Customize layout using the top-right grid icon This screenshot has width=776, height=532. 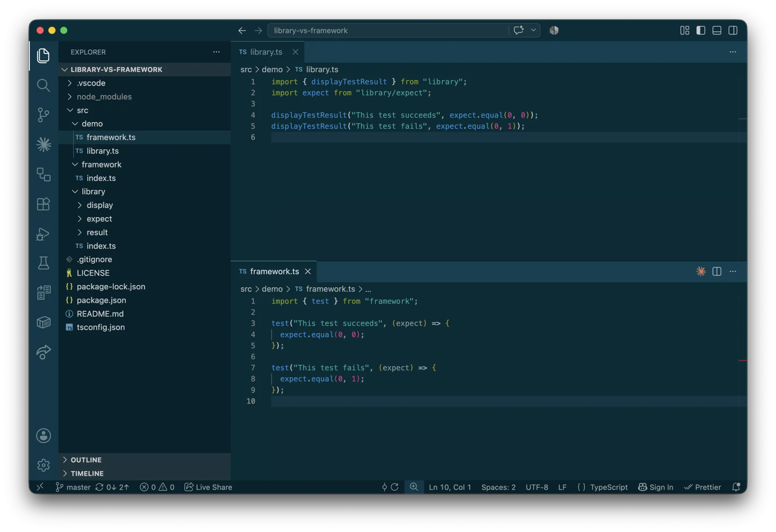tap(685, 30)
